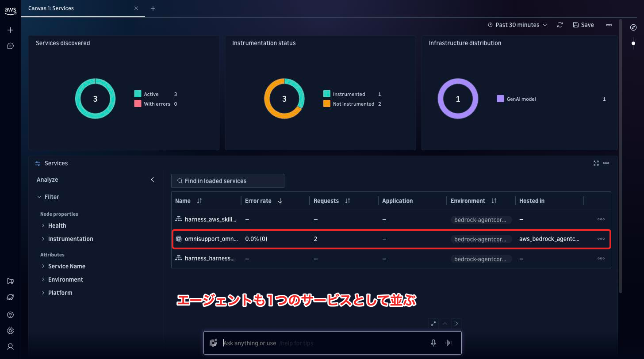Open the Past 30 minutes time dropdown

[x=517, y=25]
